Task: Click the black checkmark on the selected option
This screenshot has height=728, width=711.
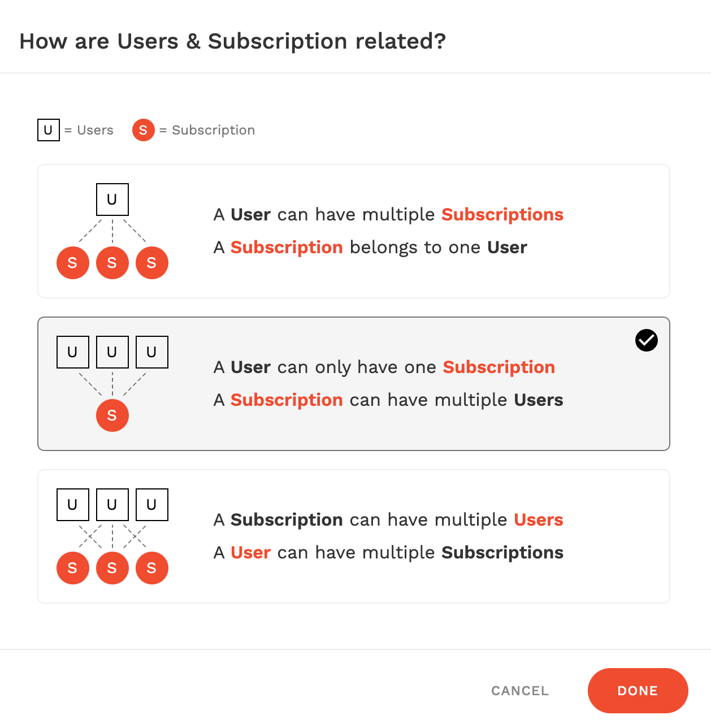Action: [647, 340]
